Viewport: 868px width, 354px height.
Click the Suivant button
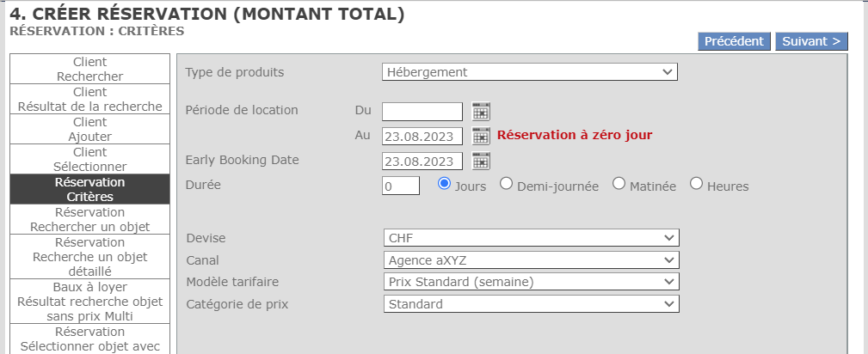click(811, 41)
